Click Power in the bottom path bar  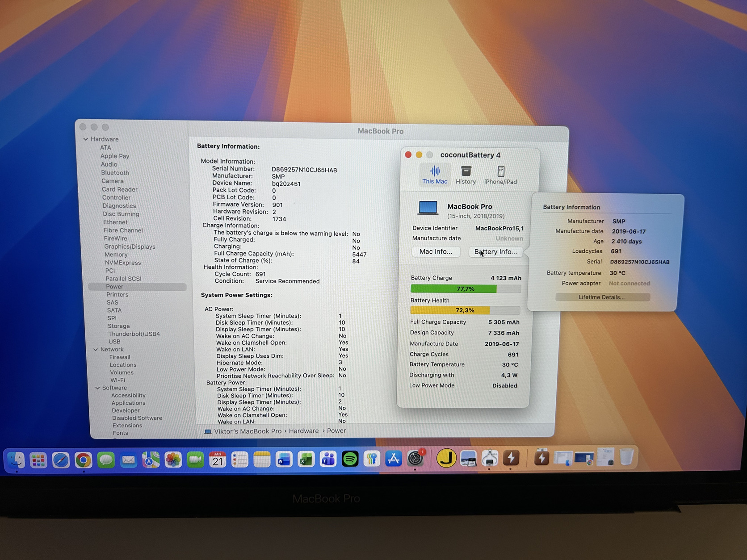coord(336,430)
